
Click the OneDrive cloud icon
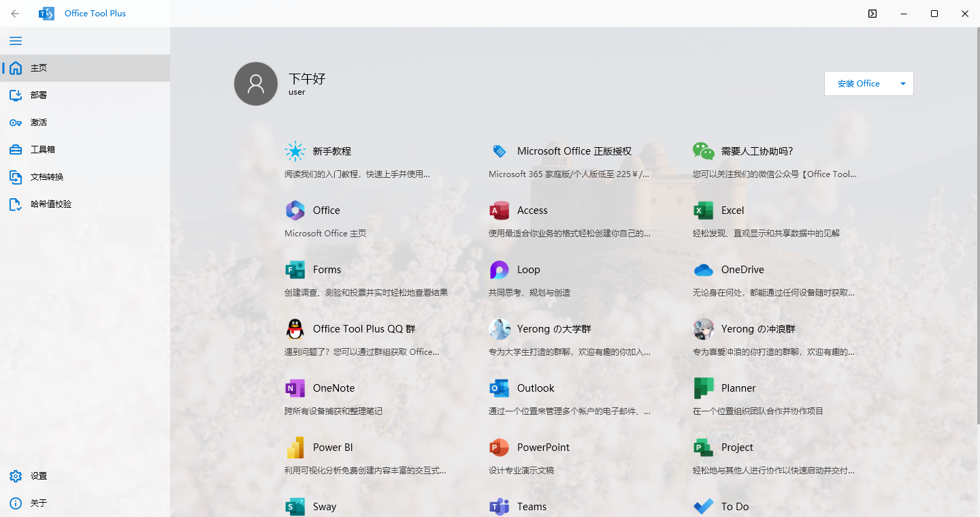click(703, 270)
